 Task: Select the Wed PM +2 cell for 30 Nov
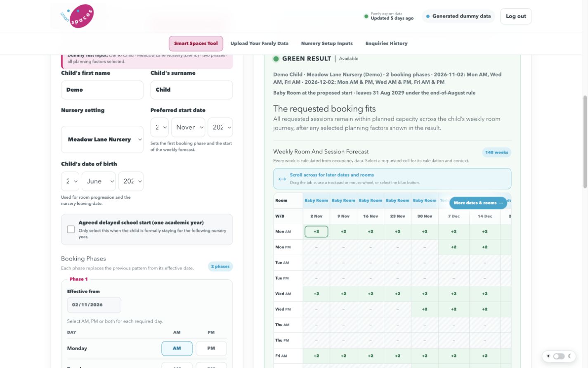pyautogui.click(x=425, y=309)
